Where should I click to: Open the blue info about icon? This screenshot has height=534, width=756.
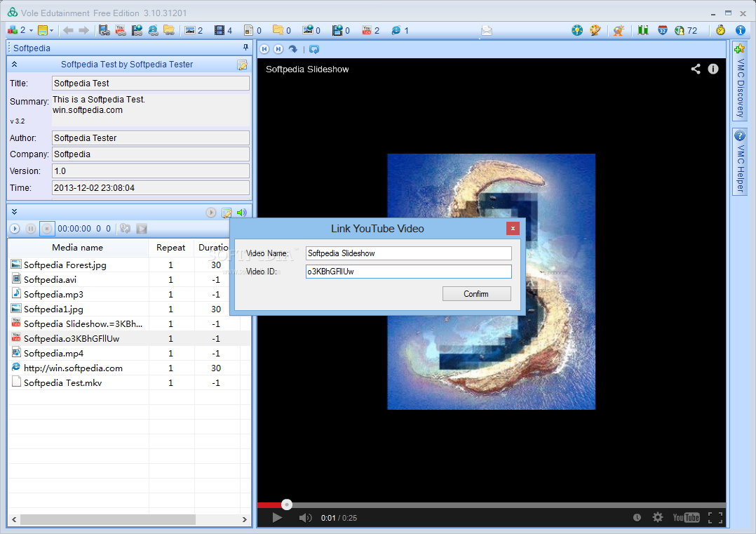pyautogui.click(x=741, y=30)
